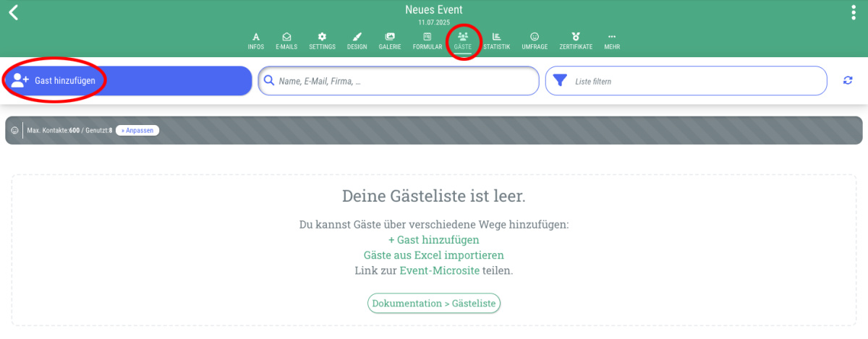
Task: Click the Max. Kontakte: 600 text
Action: click(x=54, y=131)
